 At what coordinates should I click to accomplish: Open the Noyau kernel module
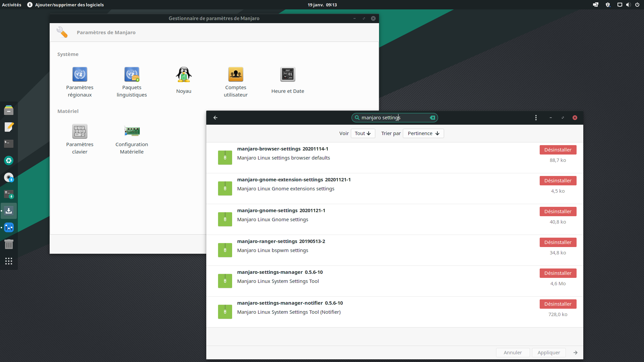(x=184, y=80)
